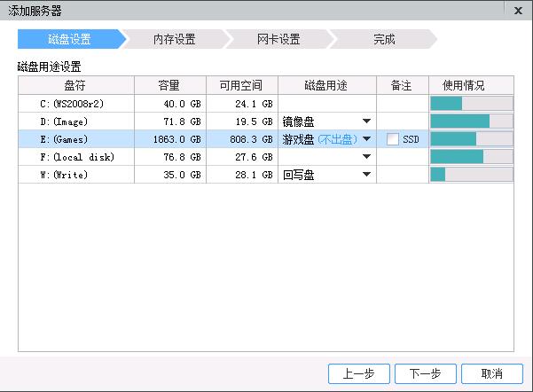Expand the 回写盘 dropdown for W: (Write)
This screenshot has width=533, height=392.
point(366,175)
